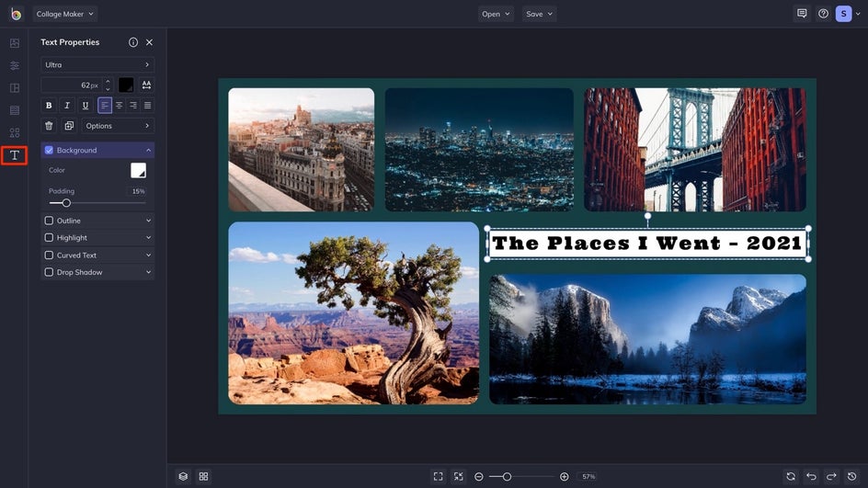
Task: Justify the text
Action: (147, 105)
